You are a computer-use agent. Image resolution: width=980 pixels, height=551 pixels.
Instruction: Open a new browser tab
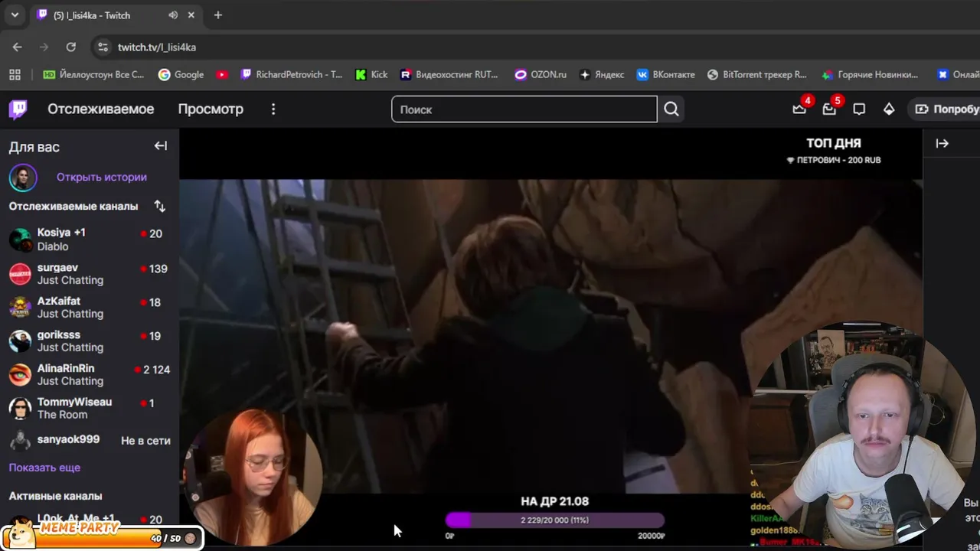pyautogui.click(x=217, y=15)
